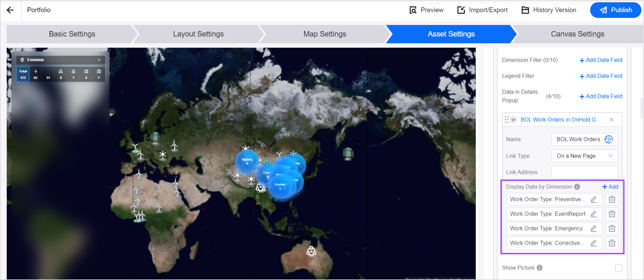This screenshot has height=280, width=644.
Task: Click the trash icon for Corrective row
Action: 612,243
